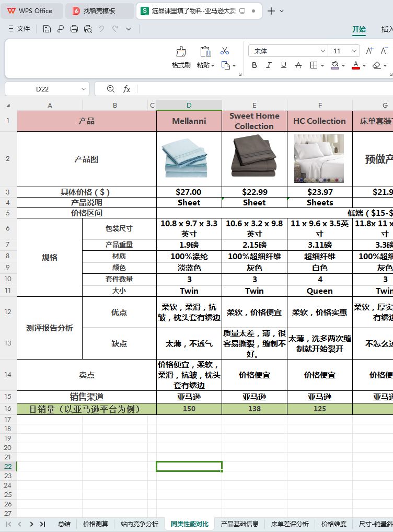This screenshot has height=532, width=393.
Task: Open 总结 sheet tab
Action: (x=64, y=524)
